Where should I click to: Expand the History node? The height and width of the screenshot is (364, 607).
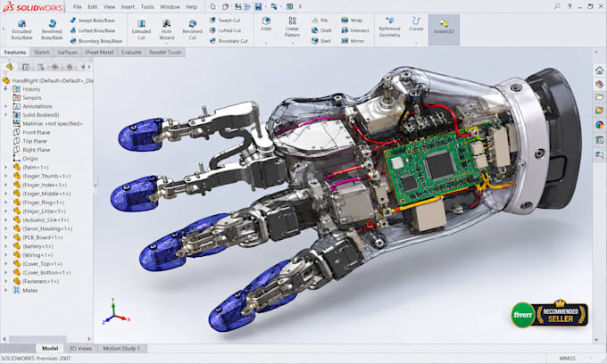[x=5, y=89]
